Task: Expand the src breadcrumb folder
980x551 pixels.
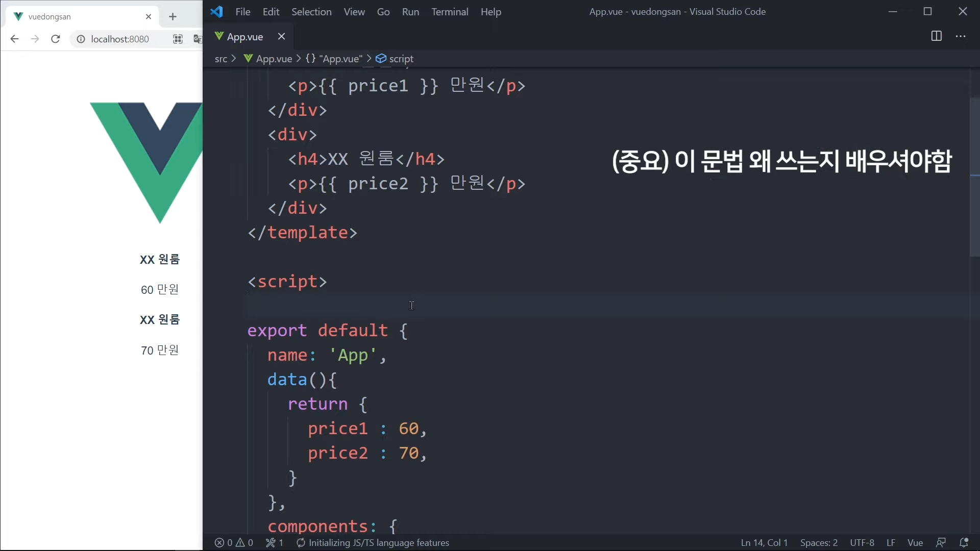Action: [x=220, y=59]
